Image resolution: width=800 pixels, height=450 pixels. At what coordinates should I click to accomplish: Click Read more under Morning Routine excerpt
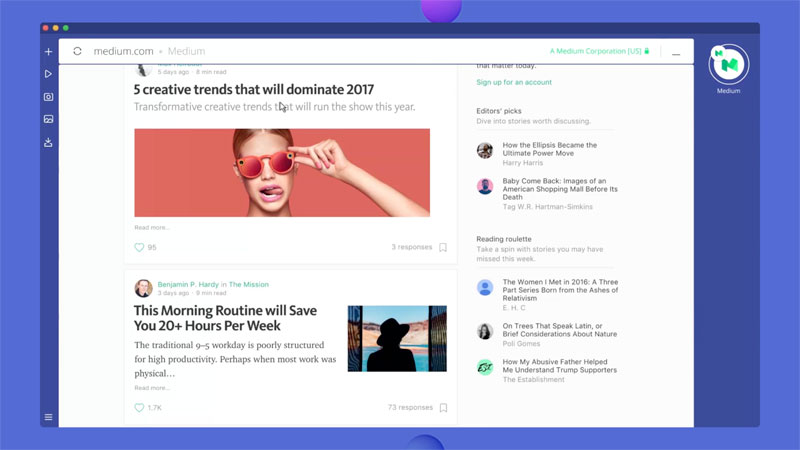click(152, 388)
